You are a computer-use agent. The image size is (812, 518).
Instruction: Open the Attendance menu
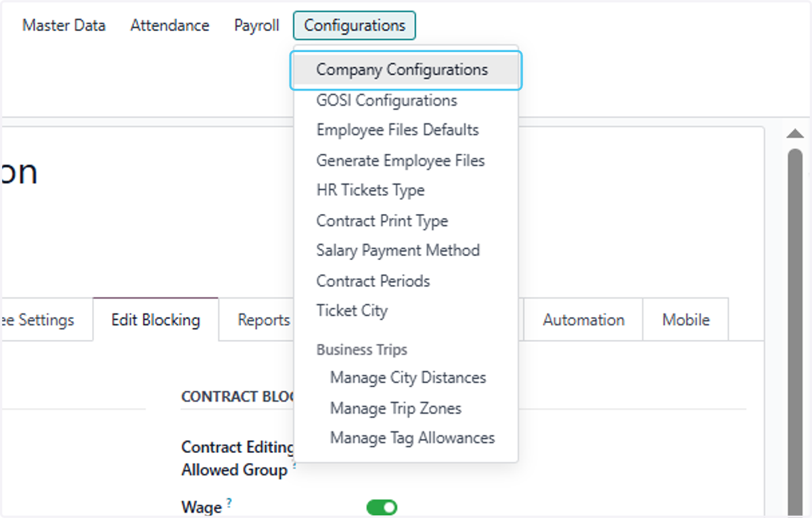[170, 26]
